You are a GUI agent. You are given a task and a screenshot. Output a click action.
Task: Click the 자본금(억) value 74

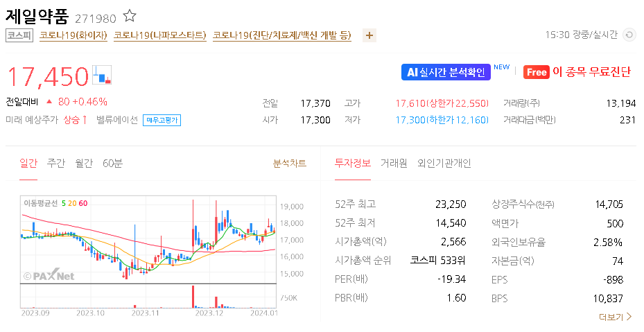(x=618, y=261)
